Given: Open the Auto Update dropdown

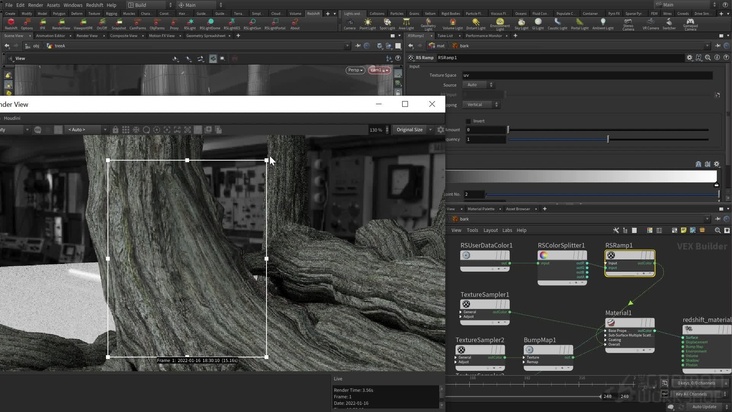Looking at the screenshot, I should pos(707,406).
